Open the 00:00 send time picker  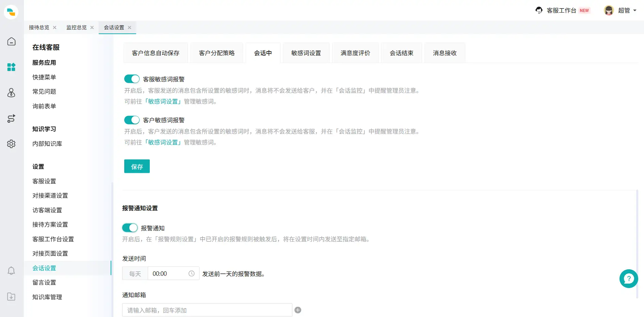[174, 274]
